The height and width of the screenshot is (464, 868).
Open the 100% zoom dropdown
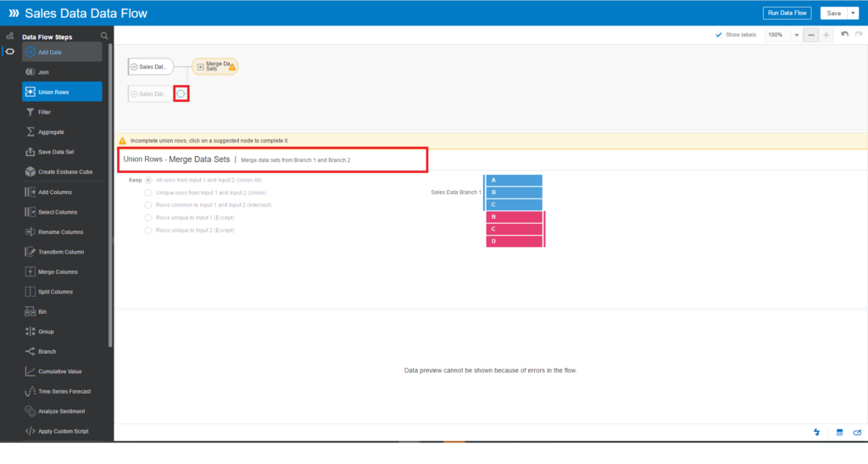pyautogui.click(x=797, y=35)
